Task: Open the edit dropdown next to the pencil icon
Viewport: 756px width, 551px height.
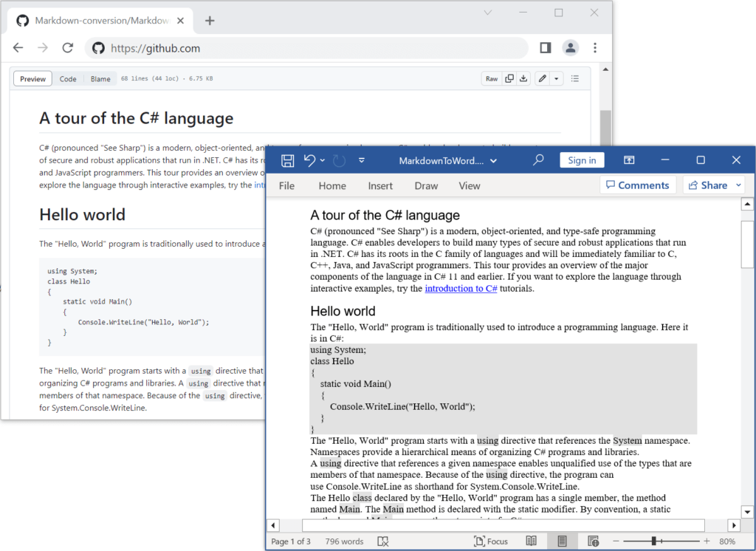Action: point(557,78)
